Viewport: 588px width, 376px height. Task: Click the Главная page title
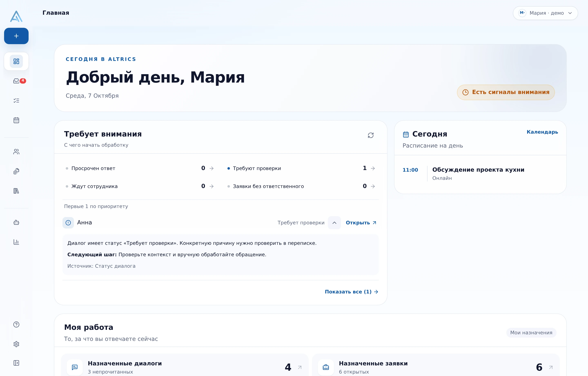pos(56,13)
